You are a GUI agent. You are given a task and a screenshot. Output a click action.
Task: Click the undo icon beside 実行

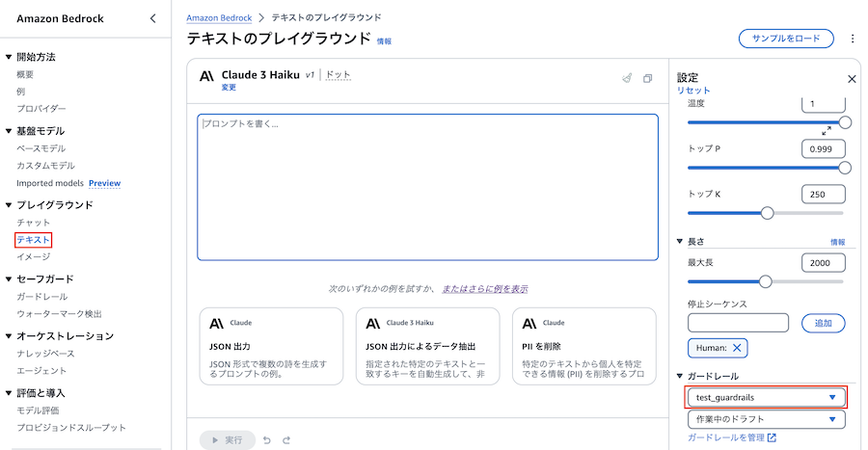[x=267, y=440]
